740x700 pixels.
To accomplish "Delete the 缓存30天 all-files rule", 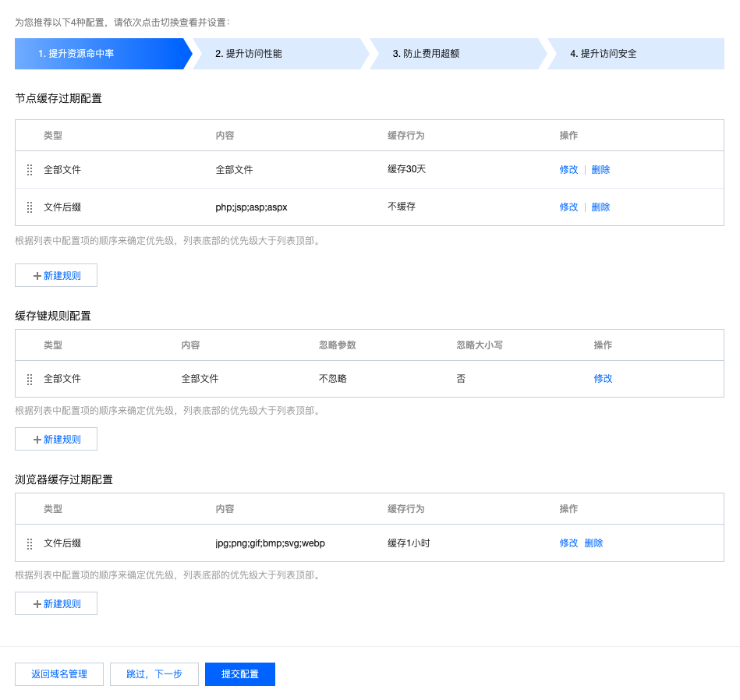I will (x=600, y=170).
